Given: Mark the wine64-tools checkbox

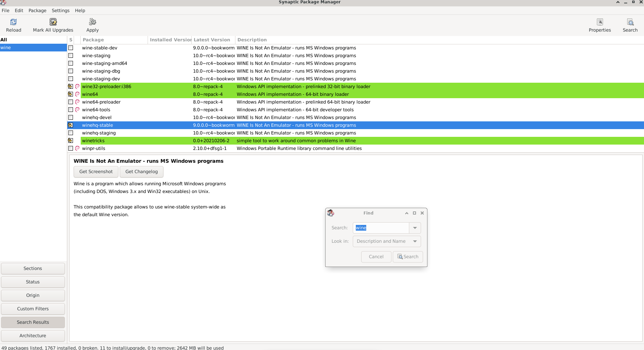Looking at the screenshot, I should pyautogui.click(x=71, y=110).
